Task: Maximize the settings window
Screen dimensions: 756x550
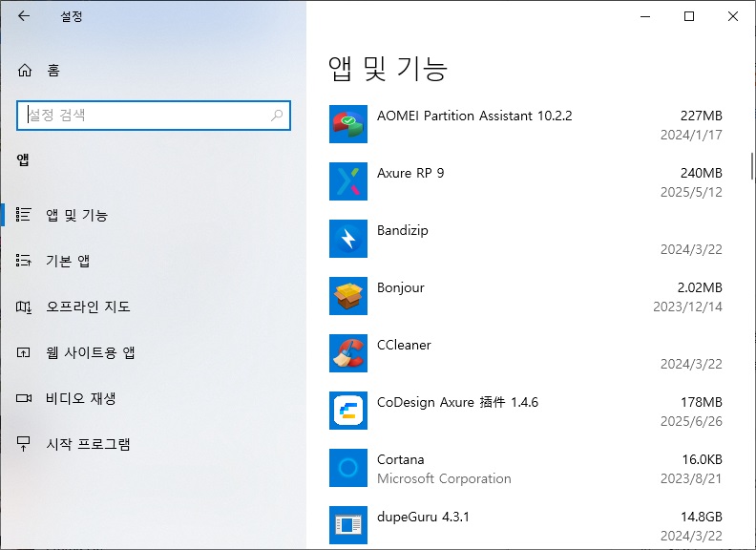Action: point(689,16)
